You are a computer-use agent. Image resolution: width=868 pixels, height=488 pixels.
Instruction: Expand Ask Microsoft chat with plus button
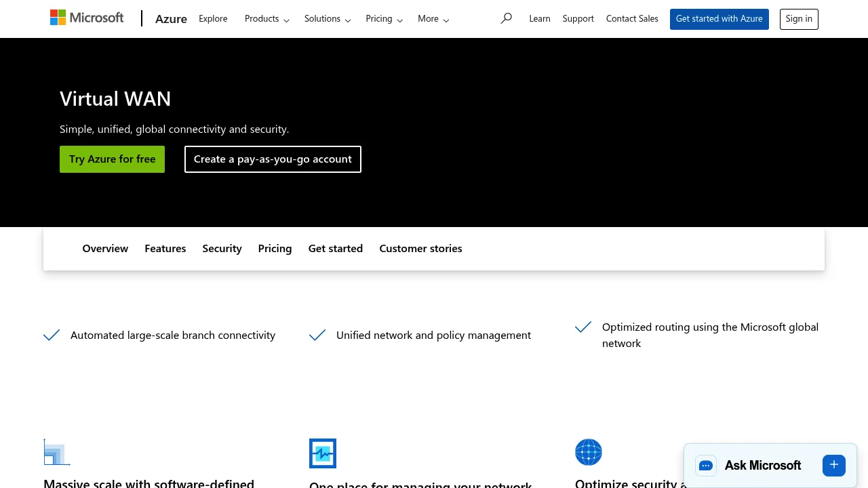[x=834, y=465]
